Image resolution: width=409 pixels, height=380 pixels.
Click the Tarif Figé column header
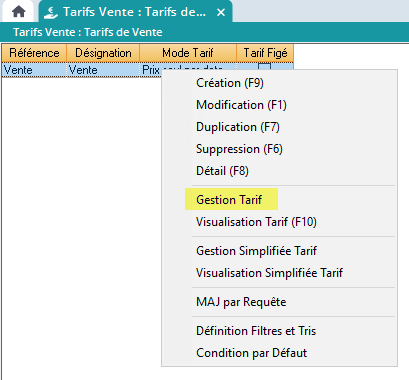(265, 53)
